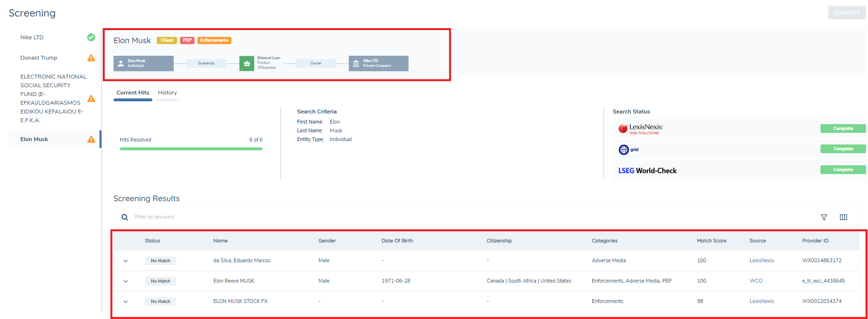Click the person icon in Elon Musk Individual node
This screenshot has width=868, height=319.
pyautogui.click(x=121, y=64)
